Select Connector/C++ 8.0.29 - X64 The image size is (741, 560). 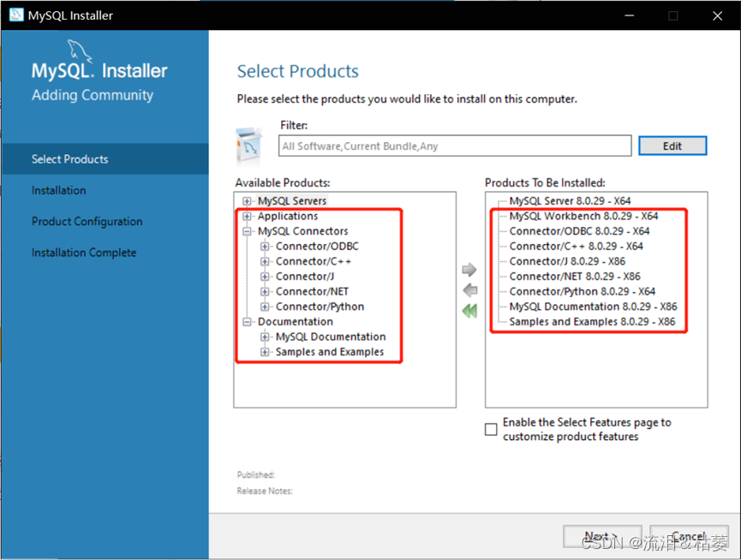pyautogui.click(x=576, y=247)
